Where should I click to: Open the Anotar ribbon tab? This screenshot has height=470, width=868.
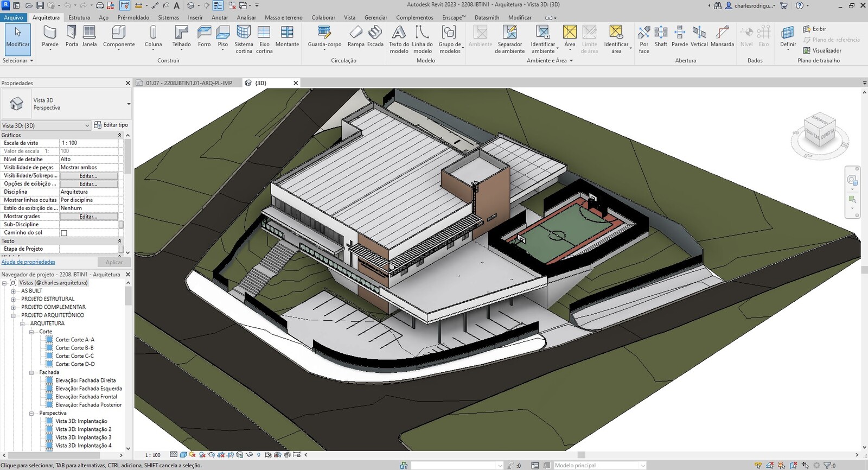[220, 17]
